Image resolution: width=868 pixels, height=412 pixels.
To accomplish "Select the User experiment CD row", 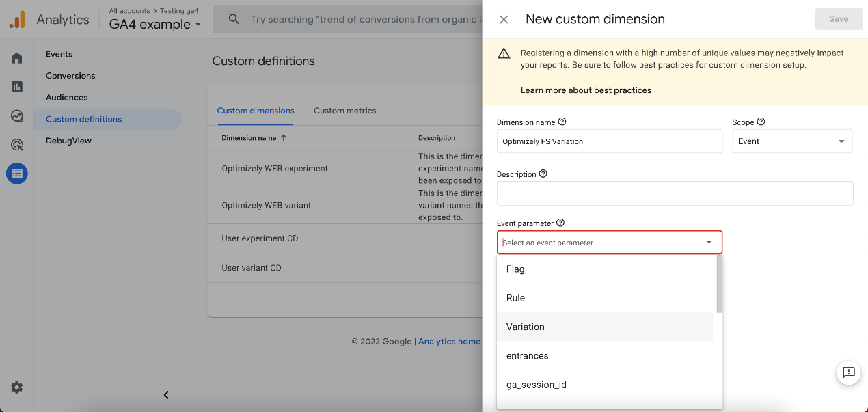I will click(345, 238).
